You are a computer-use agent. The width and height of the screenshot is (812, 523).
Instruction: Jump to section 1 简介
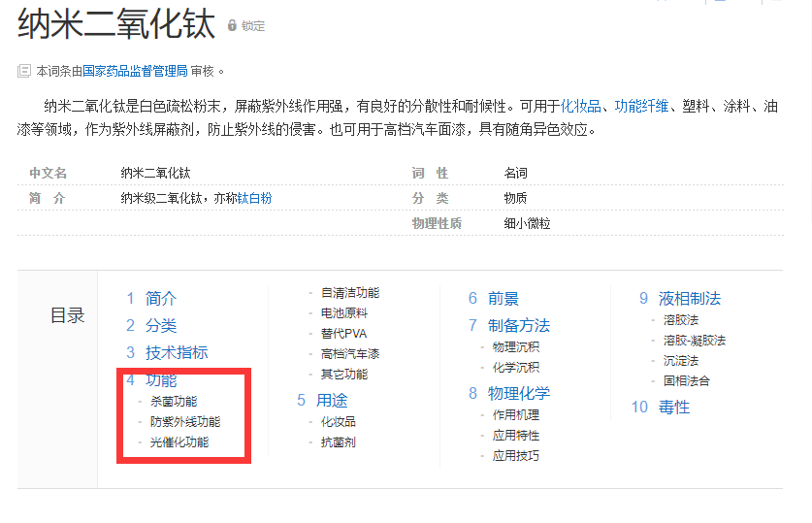click(161, 299)
